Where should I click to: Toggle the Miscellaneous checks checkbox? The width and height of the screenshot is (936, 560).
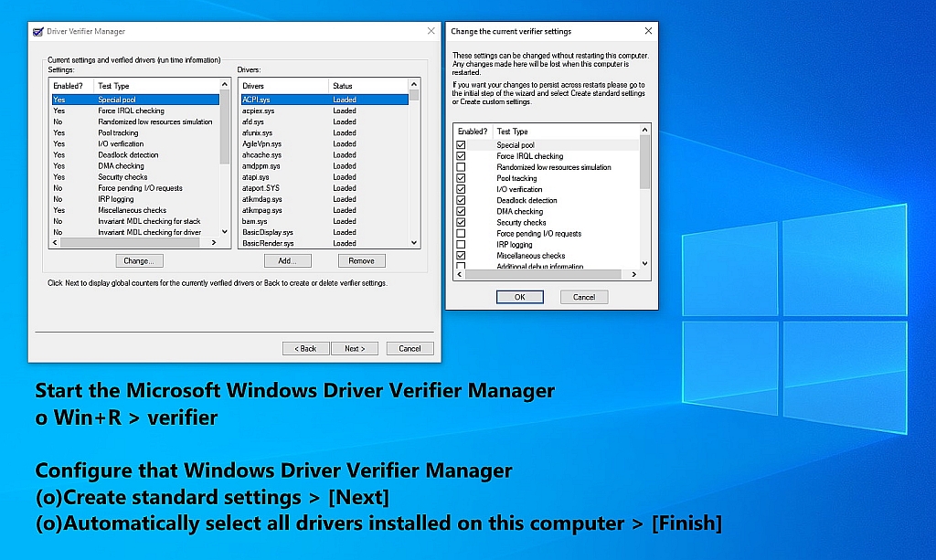[461, 255]
